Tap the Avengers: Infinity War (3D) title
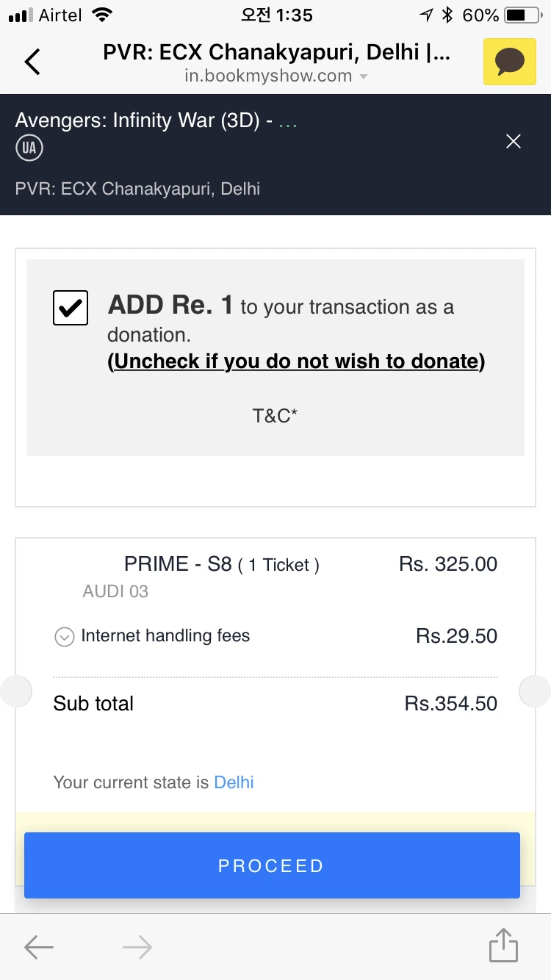This screenshot has width=551, height=980. (x=138, y=120)
